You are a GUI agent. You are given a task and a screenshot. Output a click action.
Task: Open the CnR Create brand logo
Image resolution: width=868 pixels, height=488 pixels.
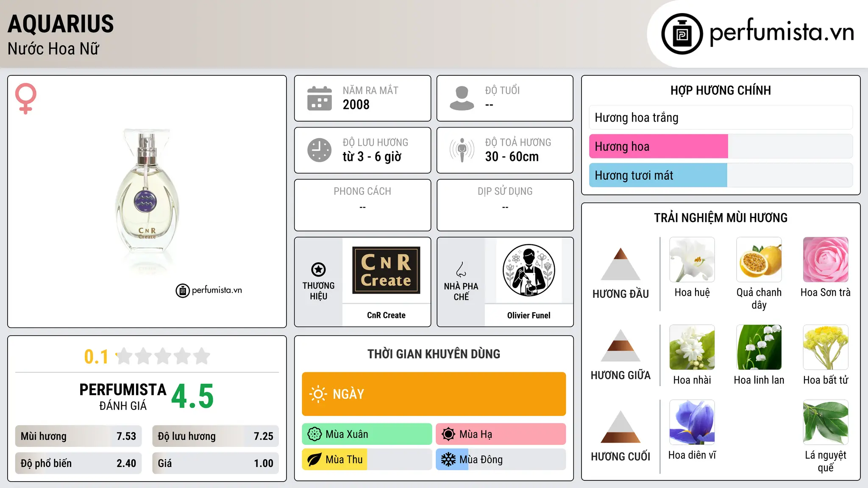(x=386, y=270)
